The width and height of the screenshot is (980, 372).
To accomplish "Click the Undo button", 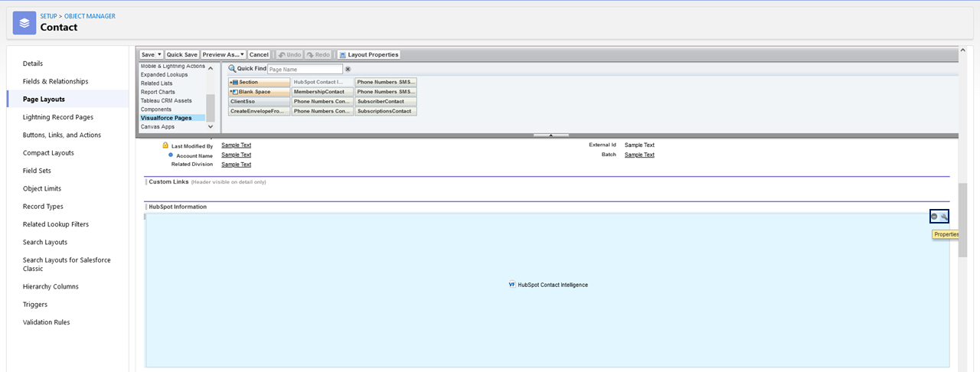I will [289, 55].
